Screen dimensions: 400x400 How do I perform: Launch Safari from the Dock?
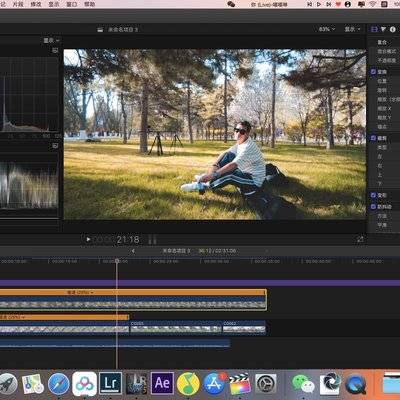[x=58, y=384]
